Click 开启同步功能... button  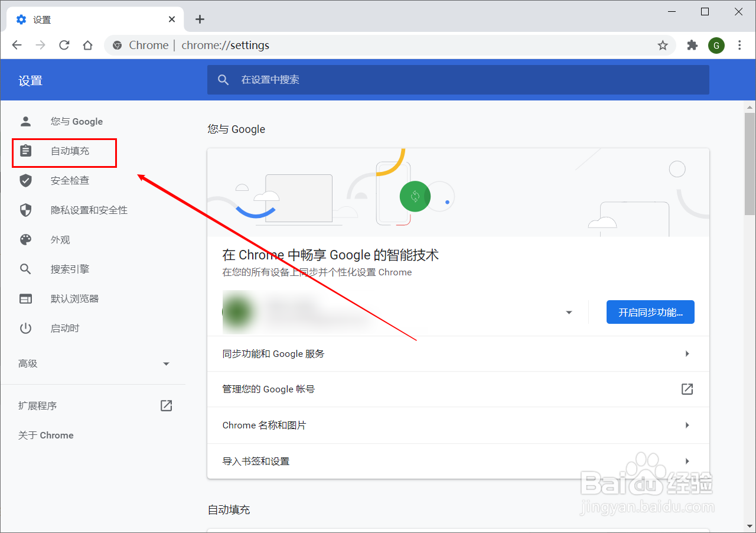[x=650, y=313]
